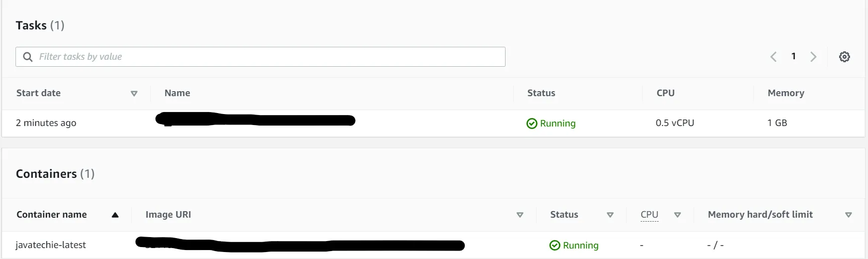Screen dimensions: 868x259
Task: Sort ascending by Container name arrow
Action: tap(115, 215)
